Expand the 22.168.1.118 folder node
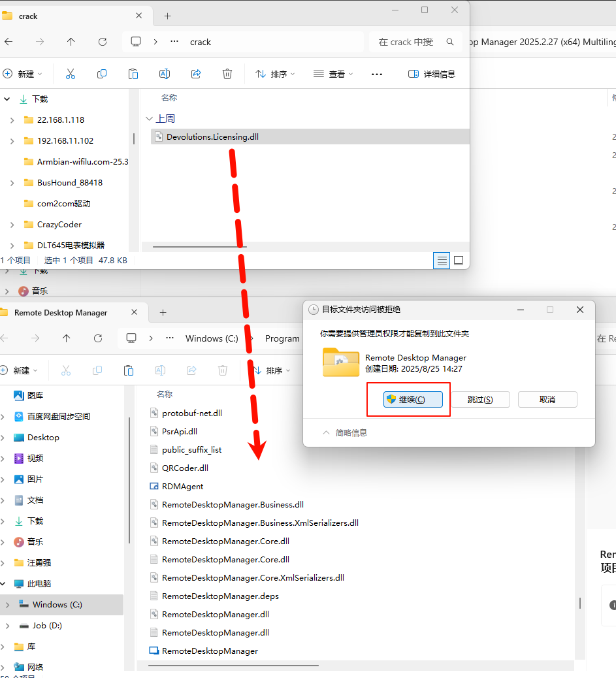The image size is (616, 678). pyautogui.click(x=12, y=120)
